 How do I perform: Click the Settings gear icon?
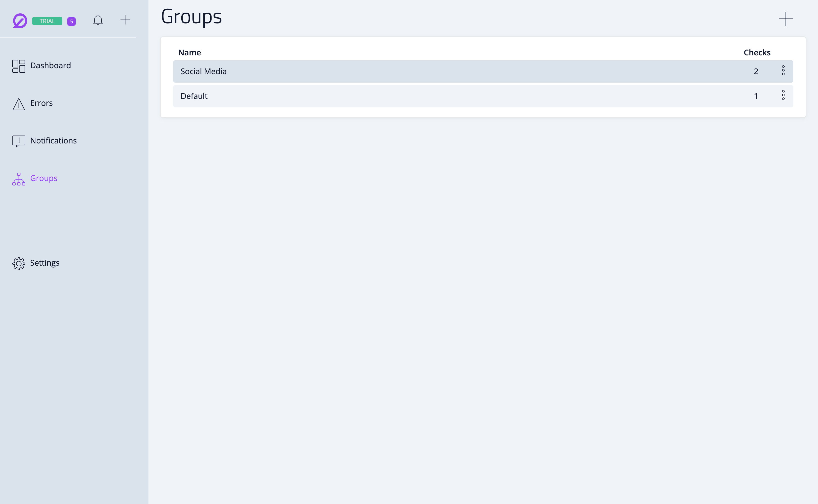[19, 263]
